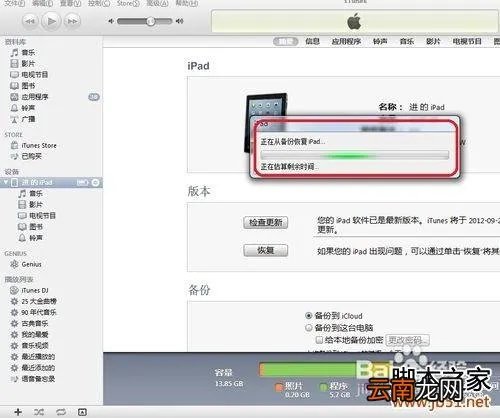Click the 检查更新 button
500x418 pixels.
coord(265,222)
